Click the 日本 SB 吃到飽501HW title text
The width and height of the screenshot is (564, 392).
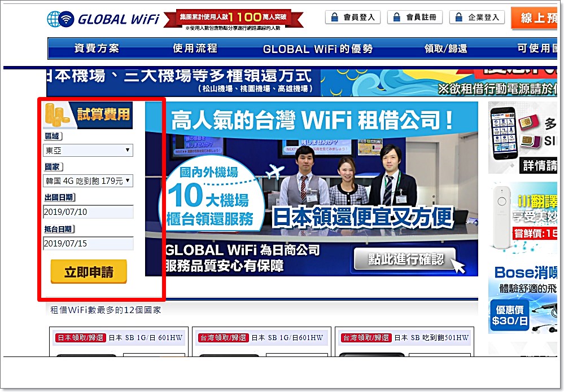point(432,338)
